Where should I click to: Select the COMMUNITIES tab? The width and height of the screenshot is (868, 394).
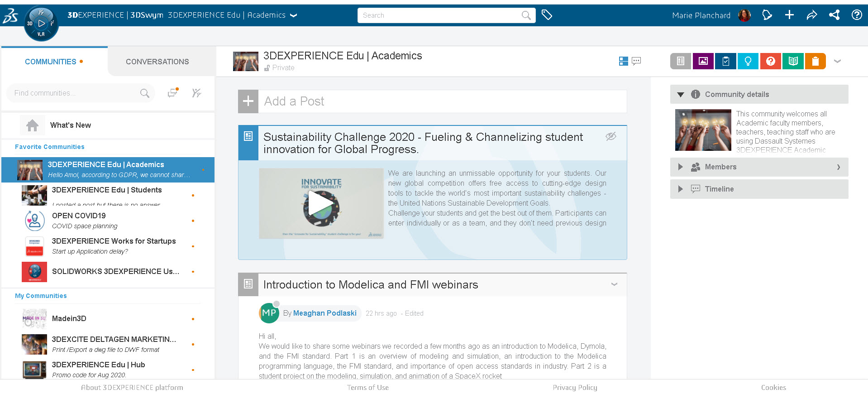click(x=50, y=61)
